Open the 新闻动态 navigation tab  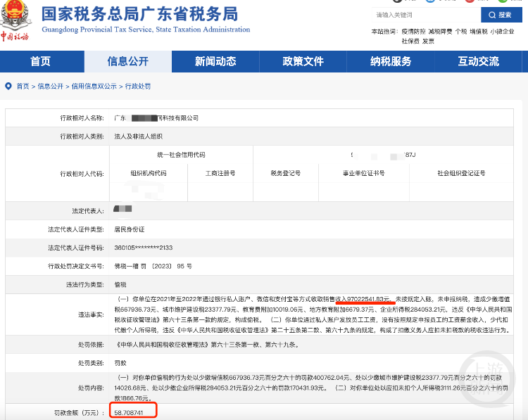(215, 61)
